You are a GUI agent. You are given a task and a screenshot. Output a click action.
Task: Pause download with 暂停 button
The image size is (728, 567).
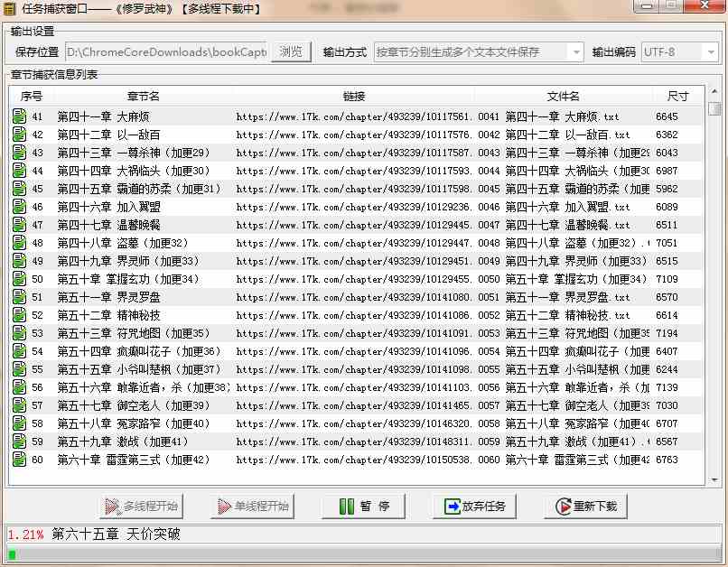[x=363, y=507]
